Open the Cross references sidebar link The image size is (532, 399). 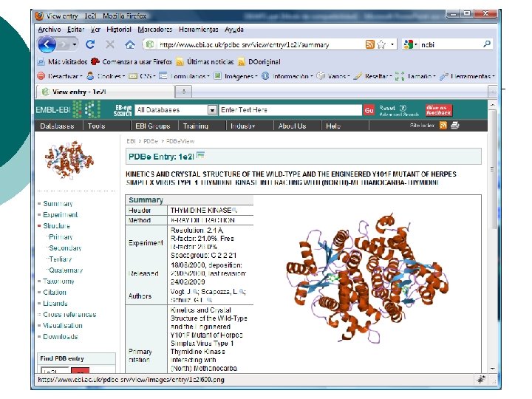(69, 315)
